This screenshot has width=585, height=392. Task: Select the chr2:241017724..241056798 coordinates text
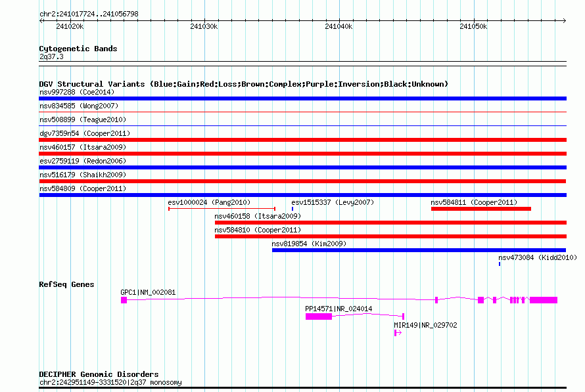pos(89,14)
